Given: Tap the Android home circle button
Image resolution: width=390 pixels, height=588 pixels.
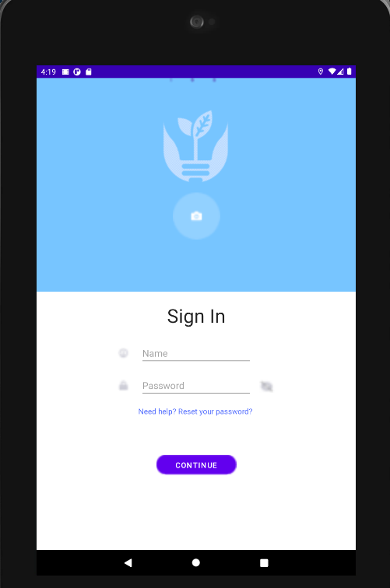Looking at the screenshot, I should [x=196, y=562].
